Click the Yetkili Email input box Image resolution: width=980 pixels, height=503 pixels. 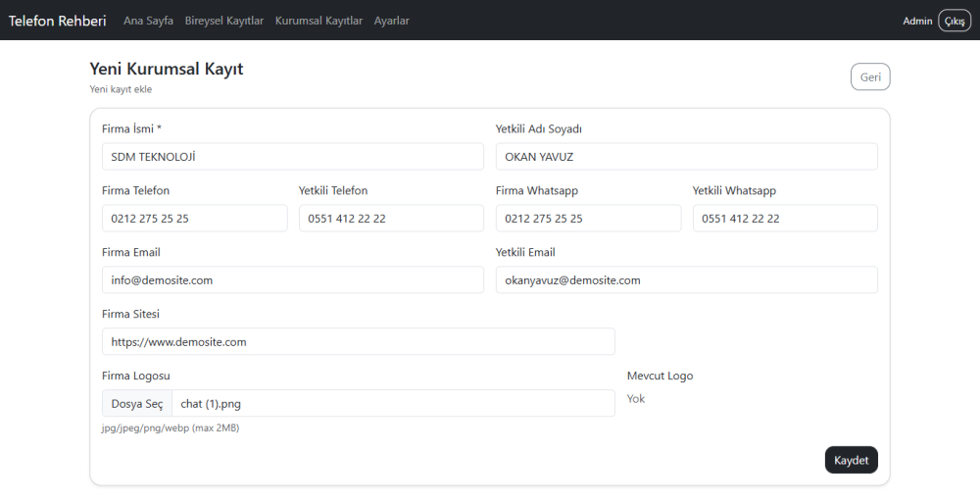tap(686, 280)
